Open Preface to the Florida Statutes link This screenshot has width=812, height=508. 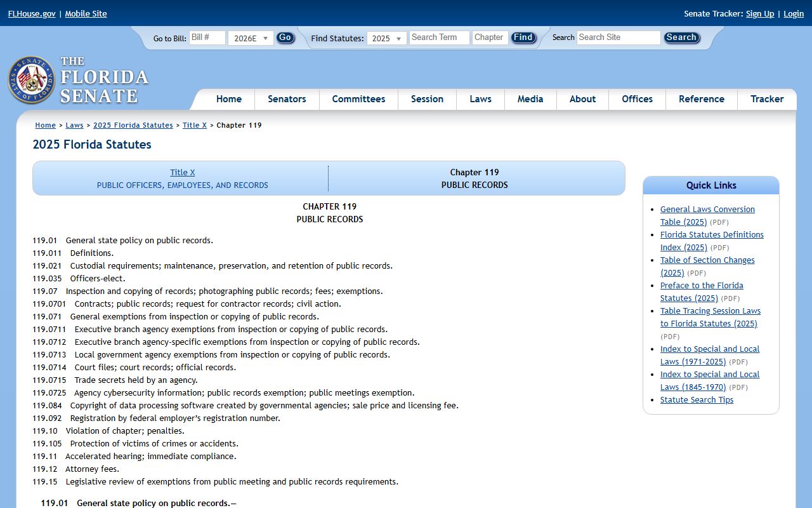(x=702, y=291)
